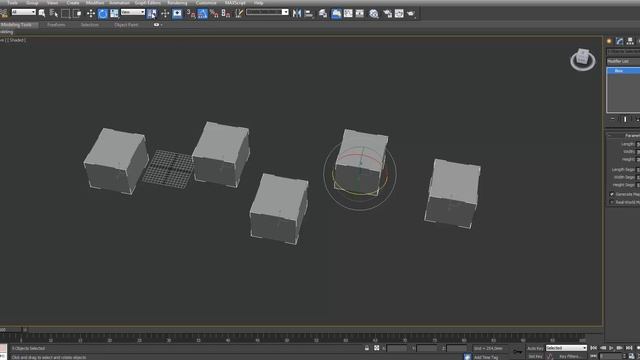Click the Select and Manipulate icon
The height and width of the screenshot is (360, 640).
pyautogui.click(x=165, y=13)
